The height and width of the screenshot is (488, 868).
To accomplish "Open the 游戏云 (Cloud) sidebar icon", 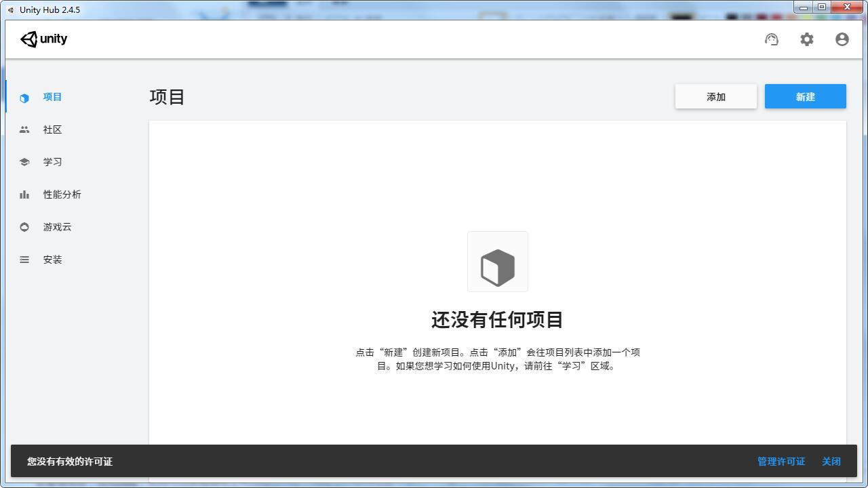I will pyautogui.click(x=24, y=227).
